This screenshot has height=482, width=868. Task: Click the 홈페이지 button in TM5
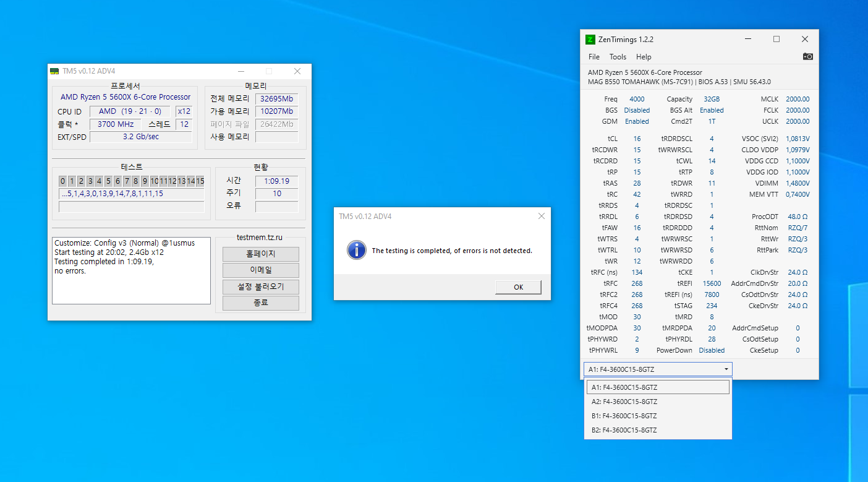coord(260,254)
